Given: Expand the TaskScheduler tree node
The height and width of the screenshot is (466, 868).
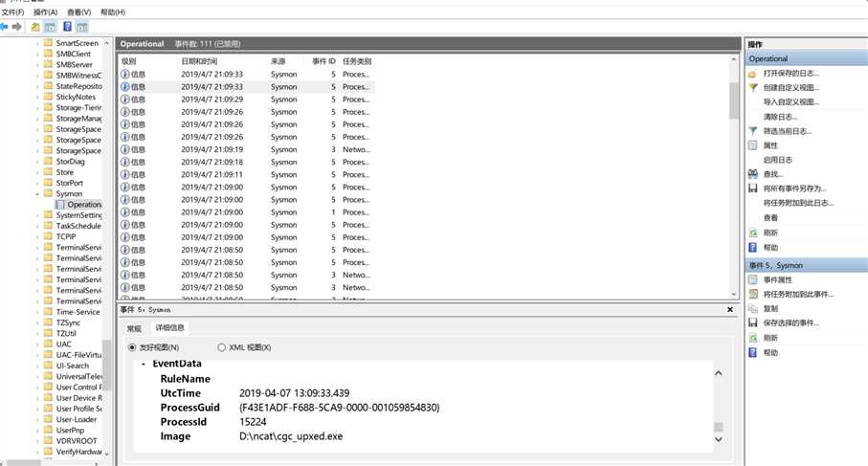Looking at the screenshot, I should point(37,227).
